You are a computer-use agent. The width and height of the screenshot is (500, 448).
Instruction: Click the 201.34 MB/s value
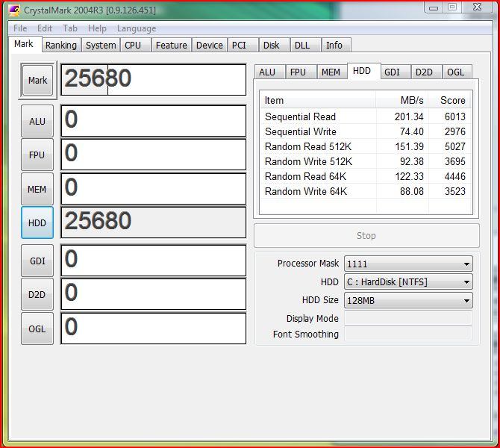point(409,116)
